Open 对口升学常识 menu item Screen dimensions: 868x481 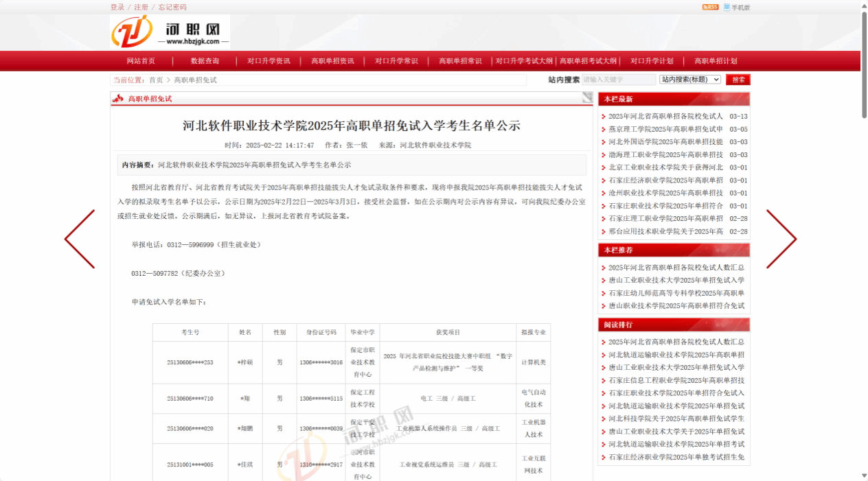396,61
